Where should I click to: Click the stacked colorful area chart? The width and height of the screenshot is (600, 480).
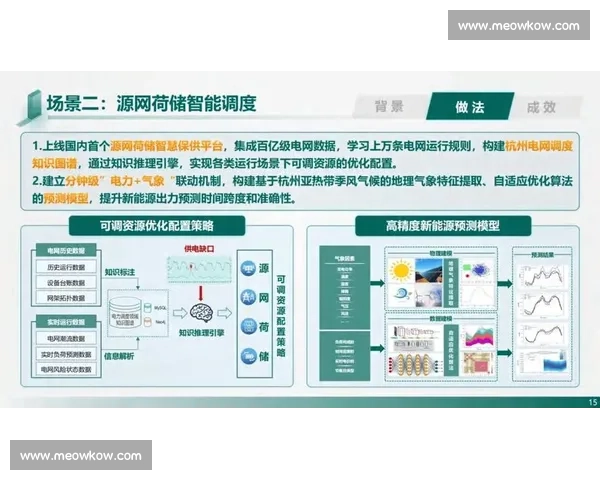coord(478,337)
